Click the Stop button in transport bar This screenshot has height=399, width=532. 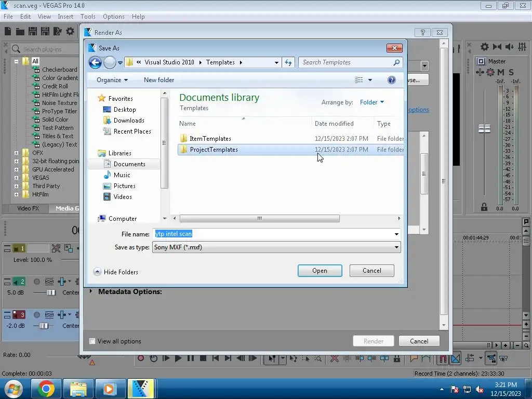(x=203, y=358)
